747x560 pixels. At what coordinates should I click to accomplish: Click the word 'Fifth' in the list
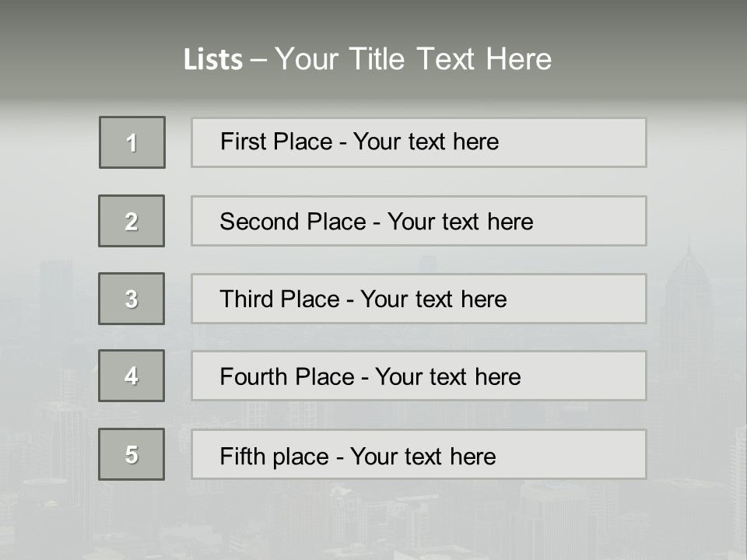click(x=241, y=456)
